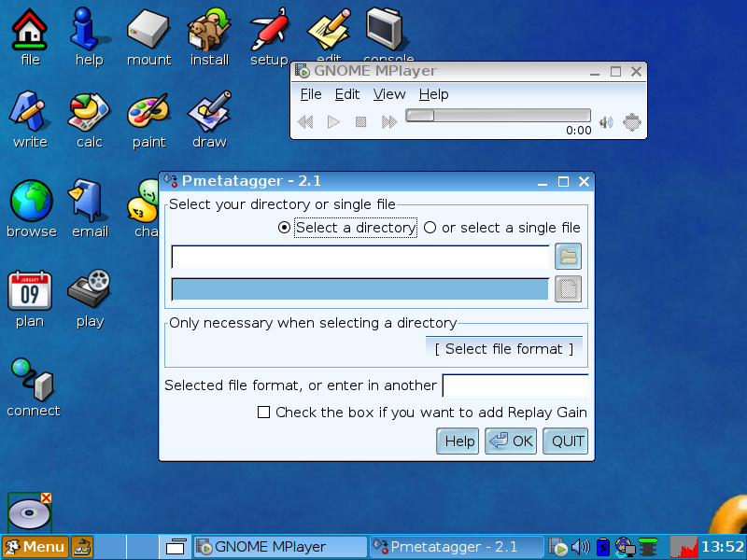
Task: Click the GNOME MPlayer seek progress slider
Action: click(x=499, y=116)
